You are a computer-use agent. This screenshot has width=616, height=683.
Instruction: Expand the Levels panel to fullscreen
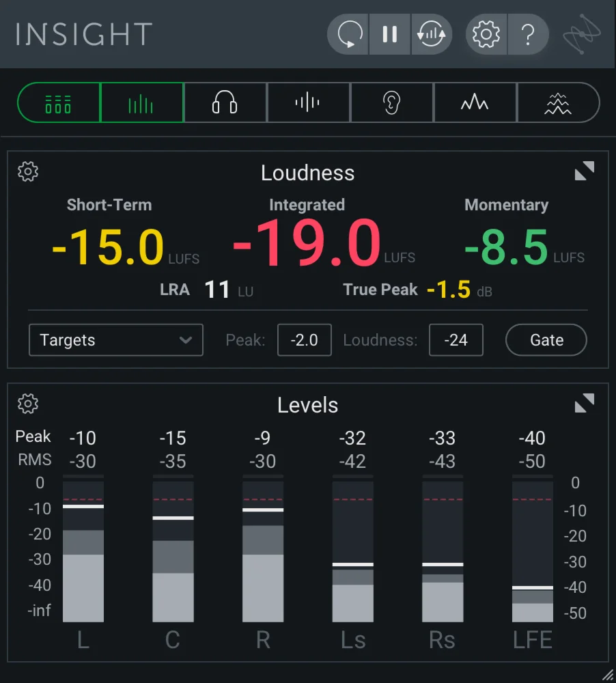coord(585,403)
